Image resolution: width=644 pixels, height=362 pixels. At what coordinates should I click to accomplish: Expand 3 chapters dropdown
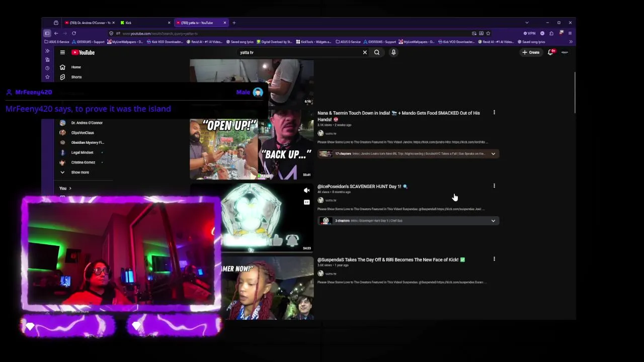click(493, 221)
